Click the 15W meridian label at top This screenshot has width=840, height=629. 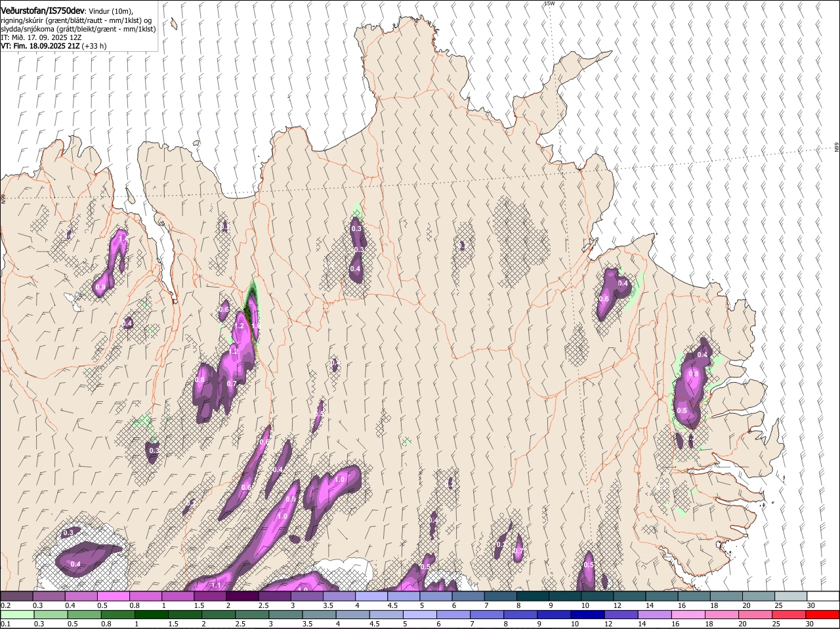[x=549, y=3]
